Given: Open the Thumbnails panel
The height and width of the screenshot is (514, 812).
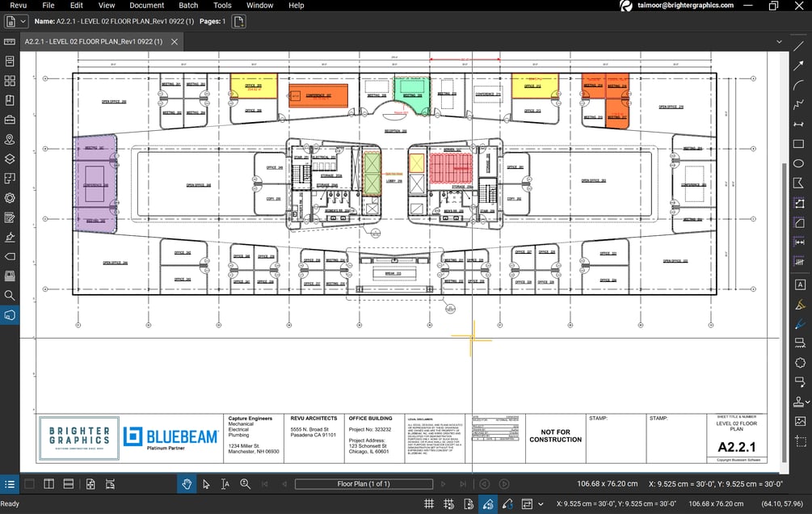Looking at the screenshot, I should pyautogui.click(x=10, y=81).
